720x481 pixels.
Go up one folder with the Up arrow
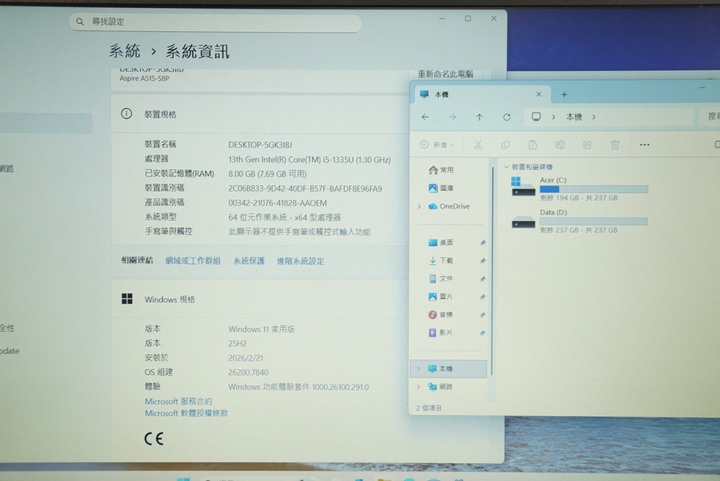(x=479, y=117)
